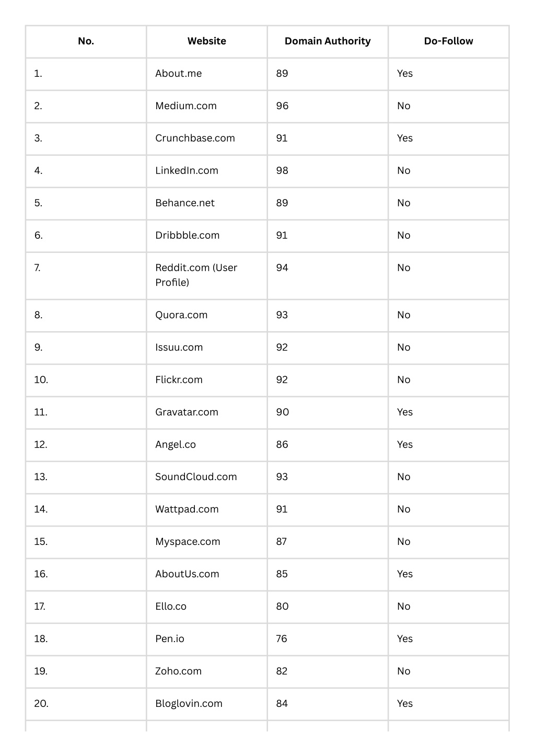Click the No. column header

pos(86,41)
